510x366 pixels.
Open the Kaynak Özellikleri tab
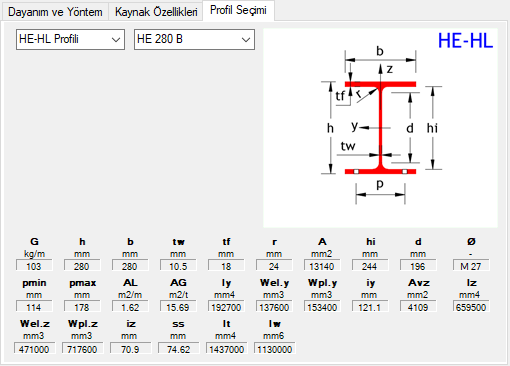(x=156, y=12)
